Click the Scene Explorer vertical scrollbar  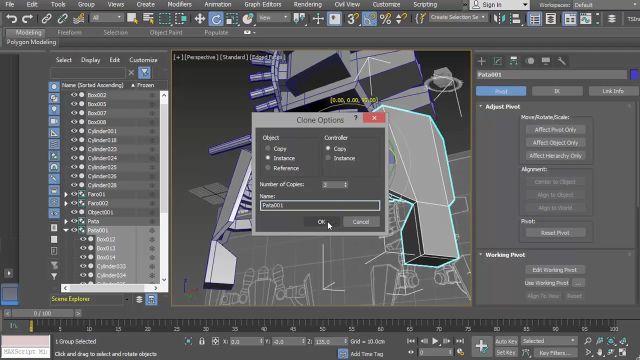[x=164, y=187]
